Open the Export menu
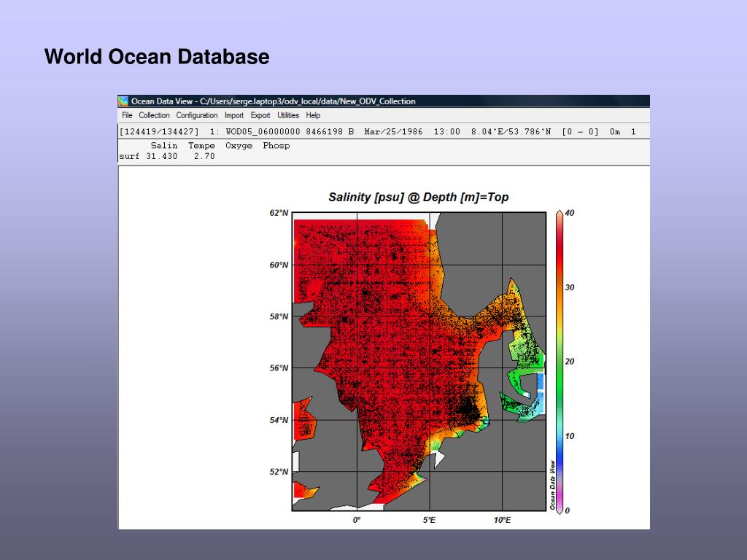The width and height of the screenshot is (747, 560). [260, 115]
